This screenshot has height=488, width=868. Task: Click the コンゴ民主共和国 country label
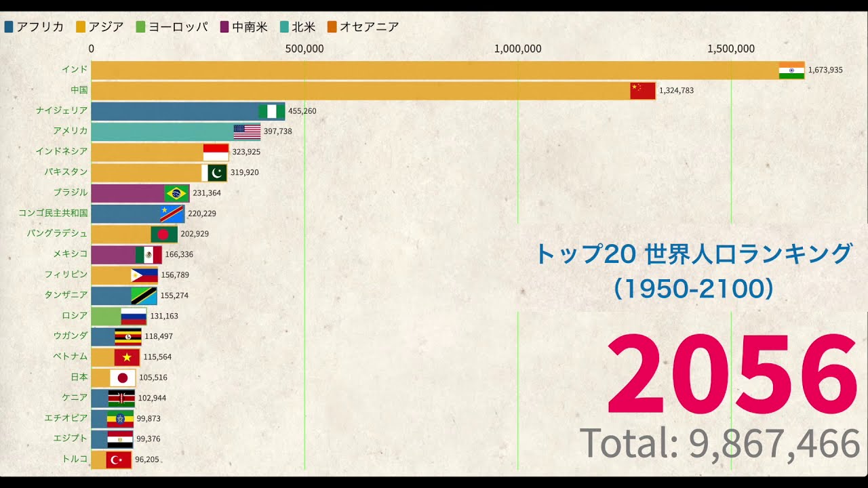(53, 213)
